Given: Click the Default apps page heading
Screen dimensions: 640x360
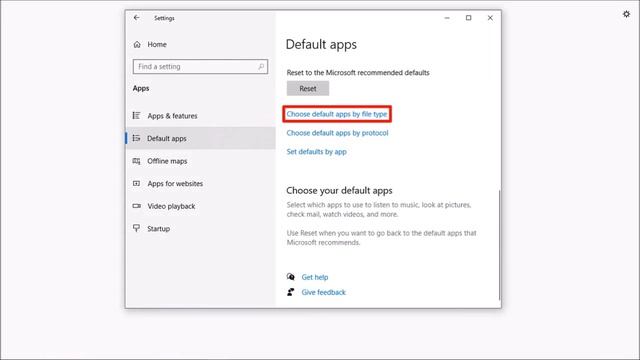Looking at the screenshot, I should tap(321, 44).
